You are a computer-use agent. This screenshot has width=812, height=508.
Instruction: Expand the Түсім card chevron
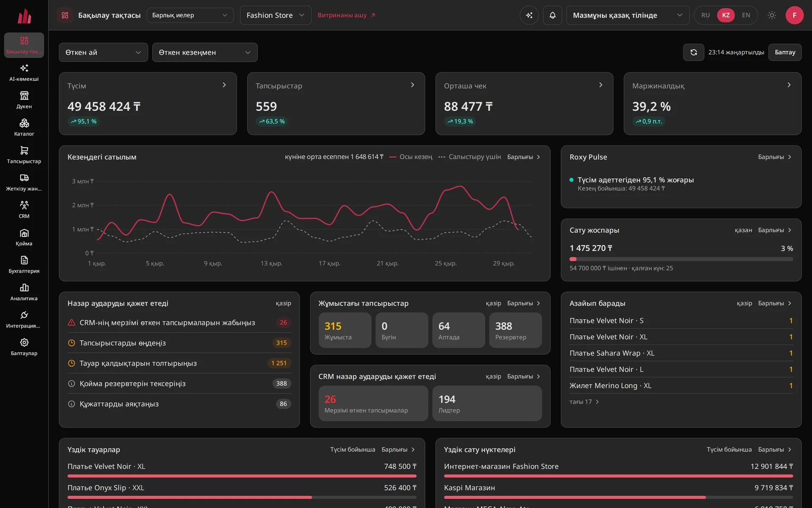click(x=224, y=85)
